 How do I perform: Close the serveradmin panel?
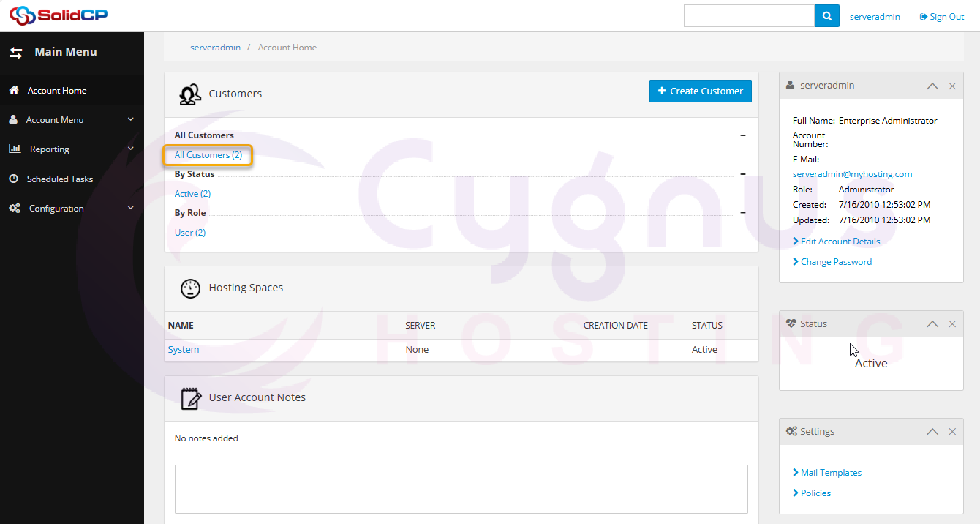pos(952,86)
